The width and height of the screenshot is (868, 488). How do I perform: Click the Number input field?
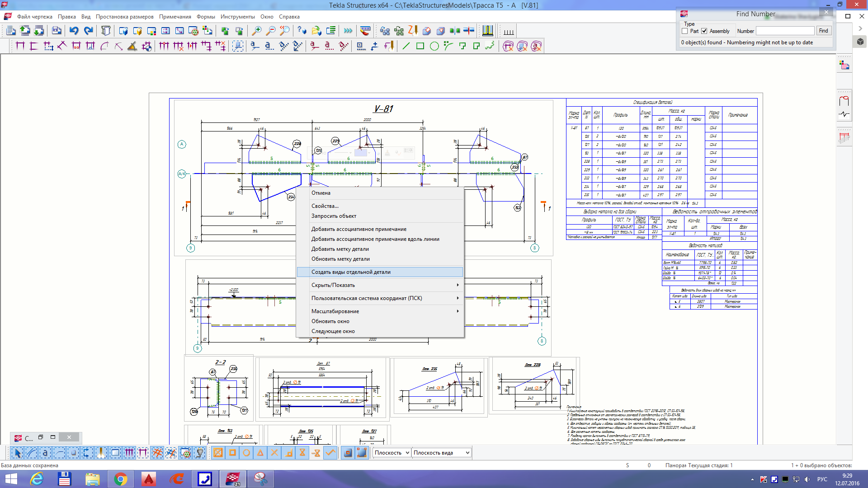point(785,31)
